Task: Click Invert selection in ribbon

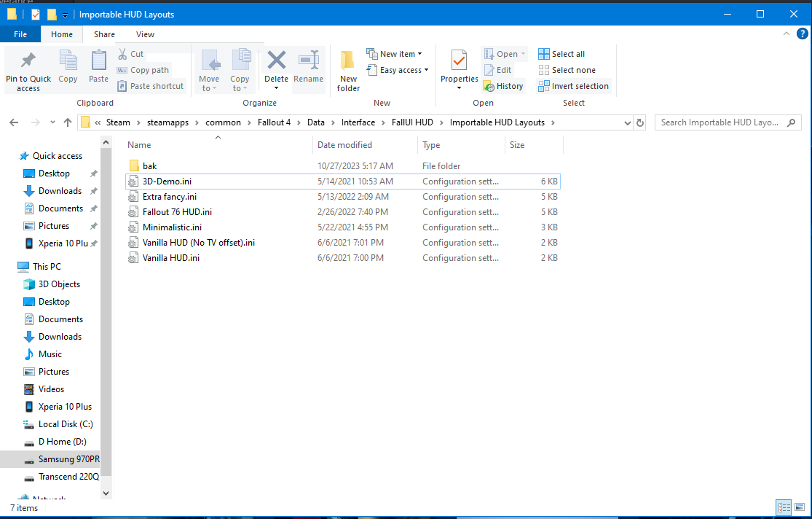Action: [573, 86]
